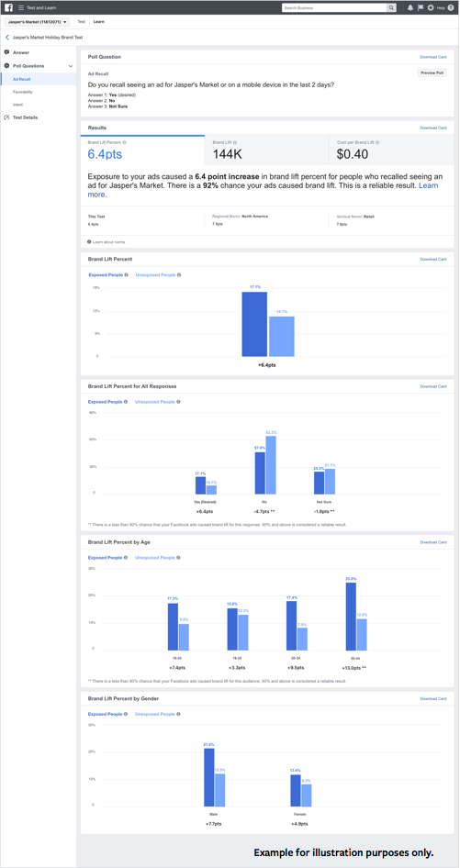Open Test Details in the sidebar

[x=25, y=117]
